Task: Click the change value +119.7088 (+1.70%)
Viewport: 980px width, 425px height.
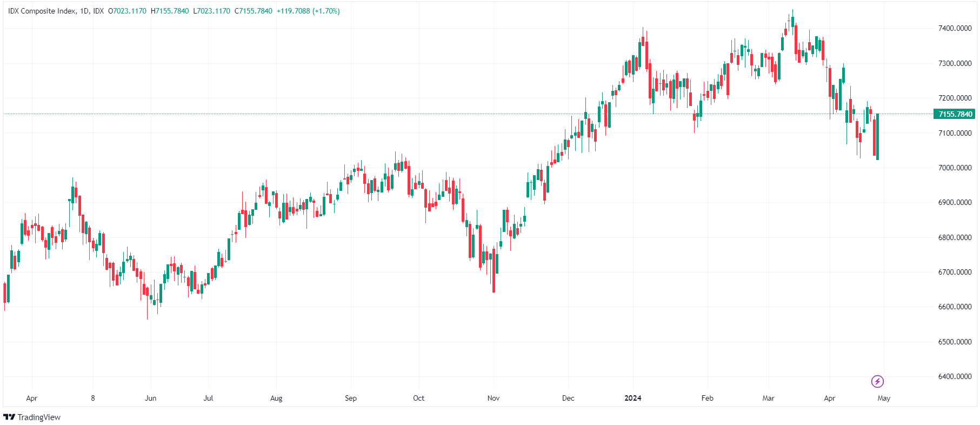Action: [x=308, y=11]
